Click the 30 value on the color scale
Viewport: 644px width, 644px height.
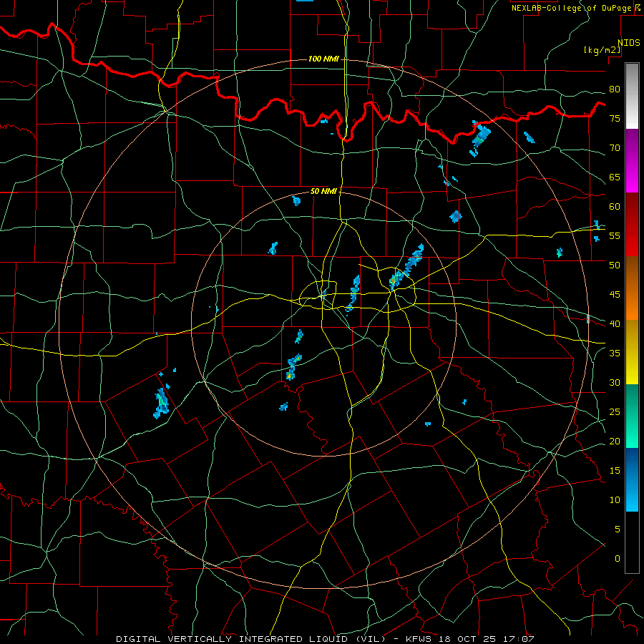coord(615,382)
